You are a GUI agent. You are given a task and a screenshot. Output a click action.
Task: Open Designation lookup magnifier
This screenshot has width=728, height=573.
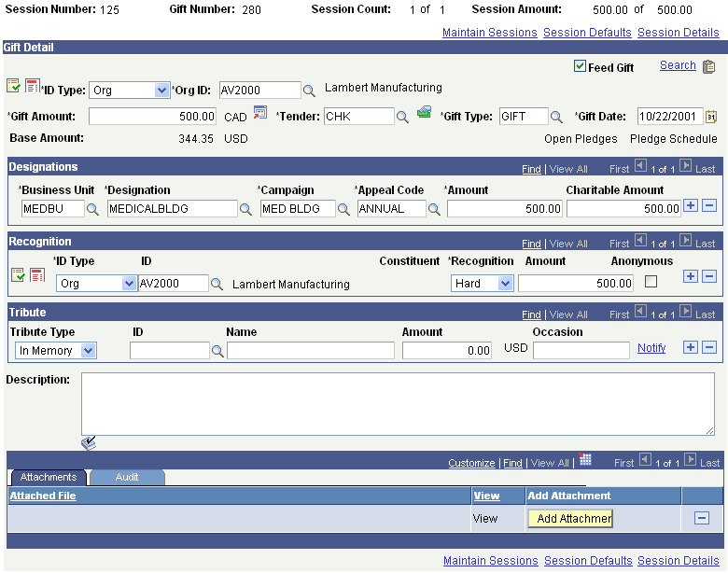(245, 209)
